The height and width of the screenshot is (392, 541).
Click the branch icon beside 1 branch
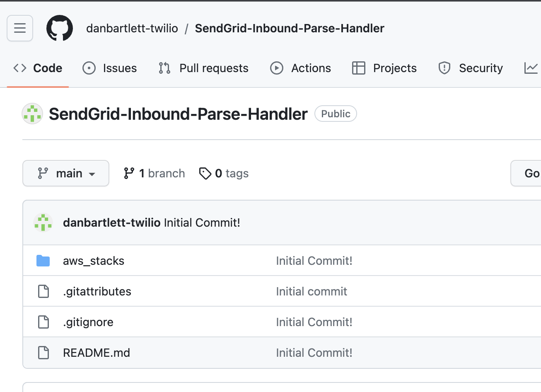coord(129,173)
